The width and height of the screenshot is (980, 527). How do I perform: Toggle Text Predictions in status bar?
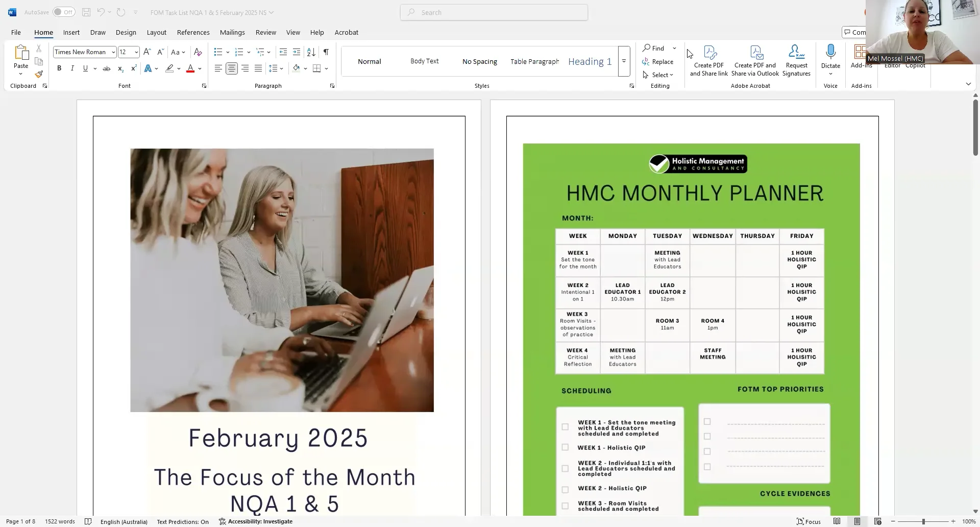182,521
